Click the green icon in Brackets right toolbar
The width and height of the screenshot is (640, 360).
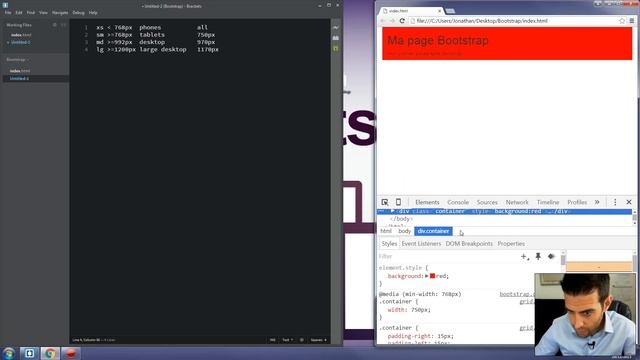point(336,48)
